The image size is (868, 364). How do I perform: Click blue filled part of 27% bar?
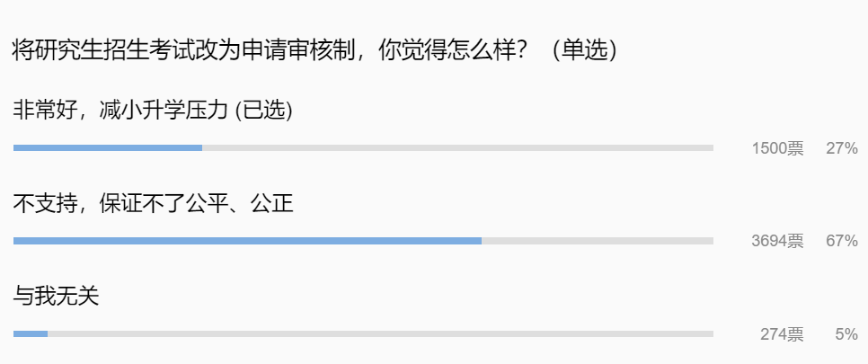[x=108, y=147]
